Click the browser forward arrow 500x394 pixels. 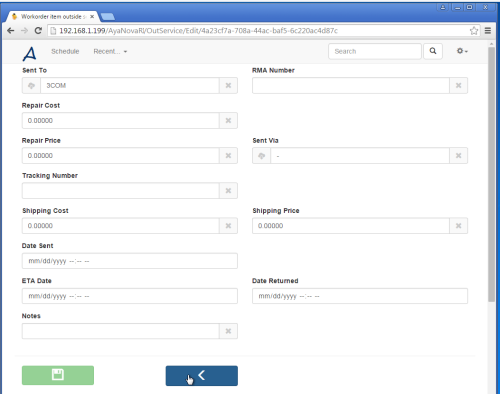pyautogui.click(x=24, y=31)
